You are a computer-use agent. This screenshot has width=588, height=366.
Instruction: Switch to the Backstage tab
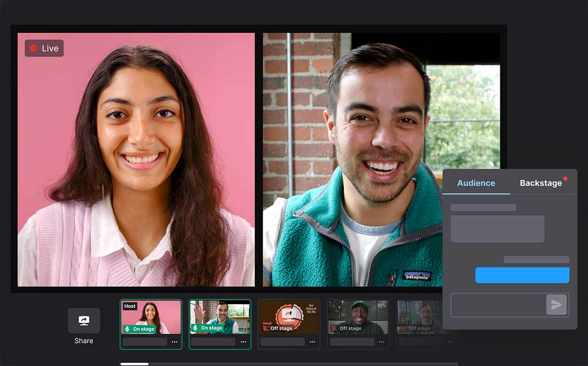click(541, 183)
